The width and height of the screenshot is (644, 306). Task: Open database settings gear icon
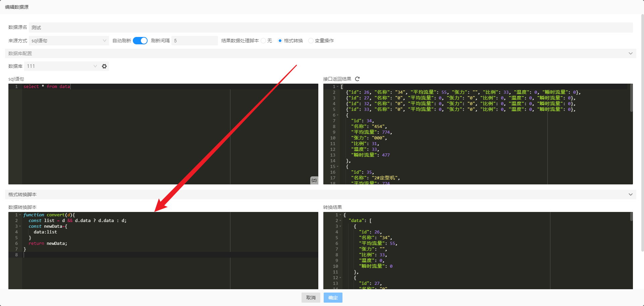coord(104,66)
